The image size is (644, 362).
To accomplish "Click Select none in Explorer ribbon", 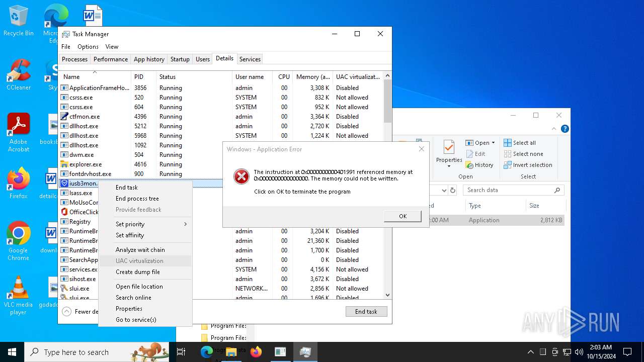I will (x=523, y=154).
